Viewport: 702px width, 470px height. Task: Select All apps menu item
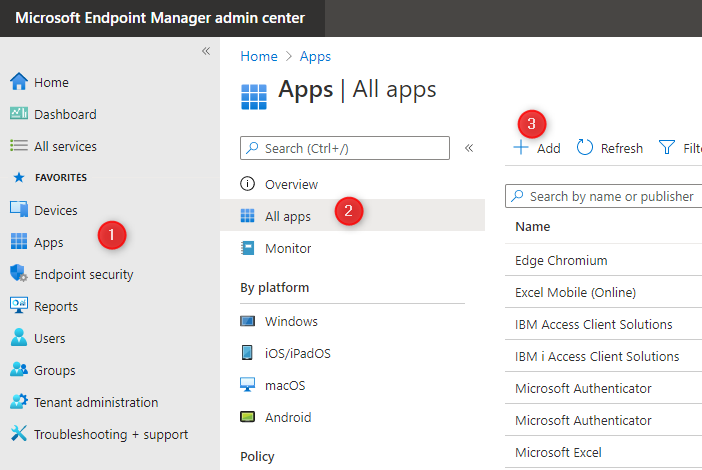click(288, 216)
